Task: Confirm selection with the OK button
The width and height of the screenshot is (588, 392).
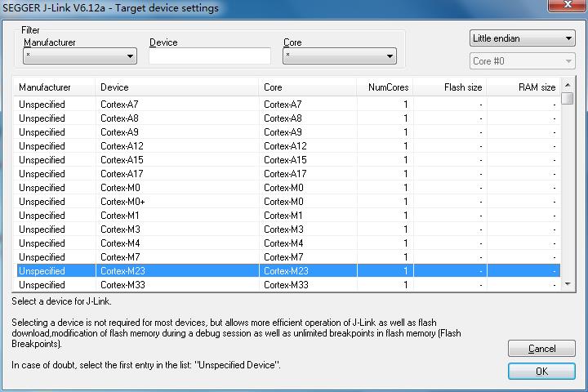Action: click(541, 372)
